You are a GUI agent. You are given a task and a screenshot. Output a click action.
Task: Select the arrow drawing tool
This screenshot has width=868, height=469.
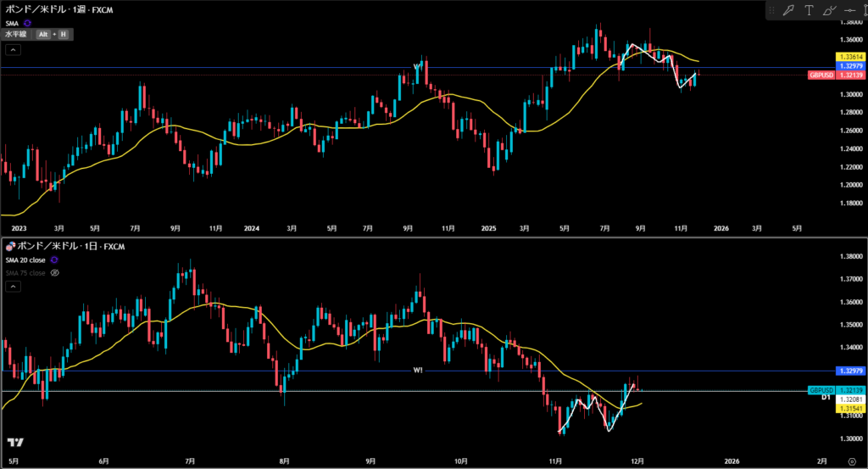point(788,10)
